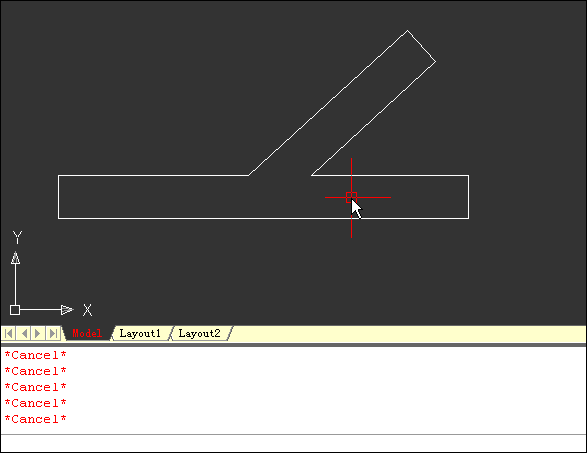Screen dimensions: 587x453
Task: Click the Y axis arrowhead of UCS icon
Action: [15, 258]
